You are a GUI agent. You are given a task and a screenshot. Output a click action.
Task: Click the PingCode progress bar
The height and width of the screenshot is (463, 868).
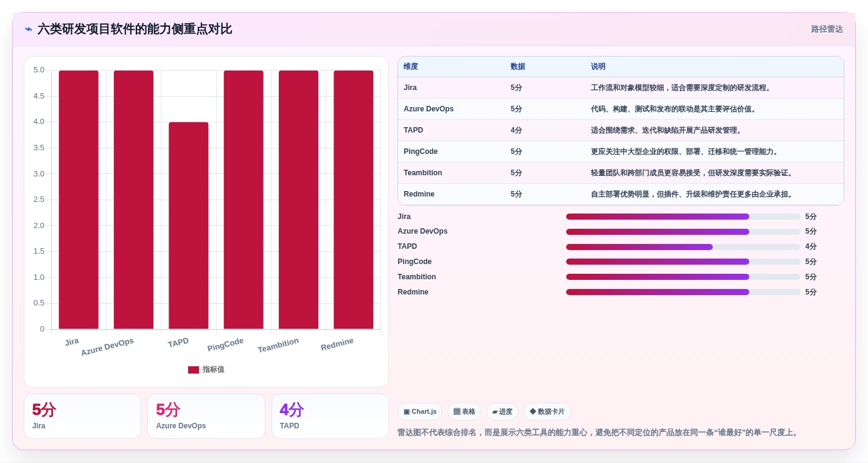683,262
